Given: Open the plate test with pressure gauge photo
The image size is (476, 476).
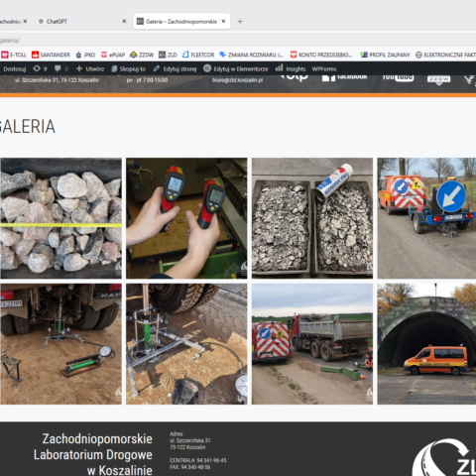Looking at the screenshot, I should pos(60,344).
